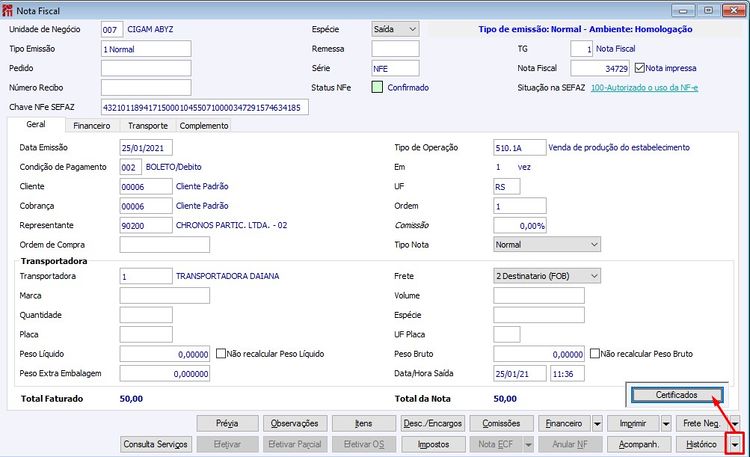This screenshot has height=457, width=750.
Task: Click the Cobrança code field
Action: click(146, 206)
